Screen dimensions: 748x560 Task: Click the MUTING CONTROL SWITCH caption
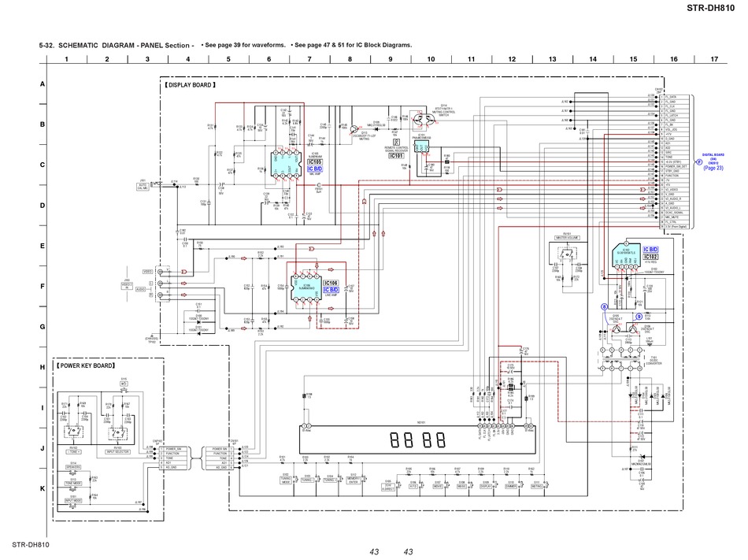[443, 113]
